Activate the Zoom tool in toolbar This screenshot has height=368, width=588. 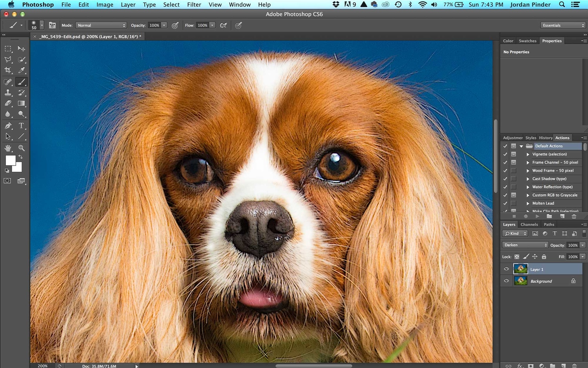pos(21,148)
